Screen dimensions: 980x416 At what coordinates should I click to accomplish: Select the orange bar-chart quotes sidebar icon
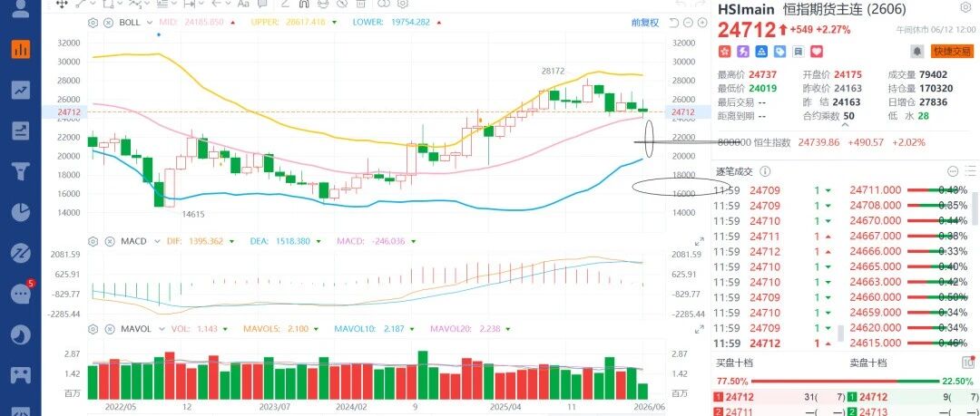coord(20,49)
